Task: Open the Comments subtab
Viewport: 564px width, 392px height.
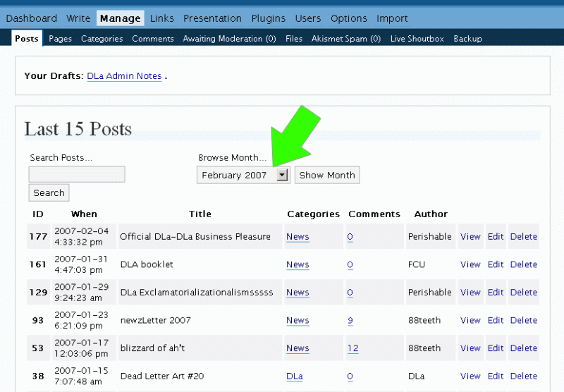Action: coord(153,39)
